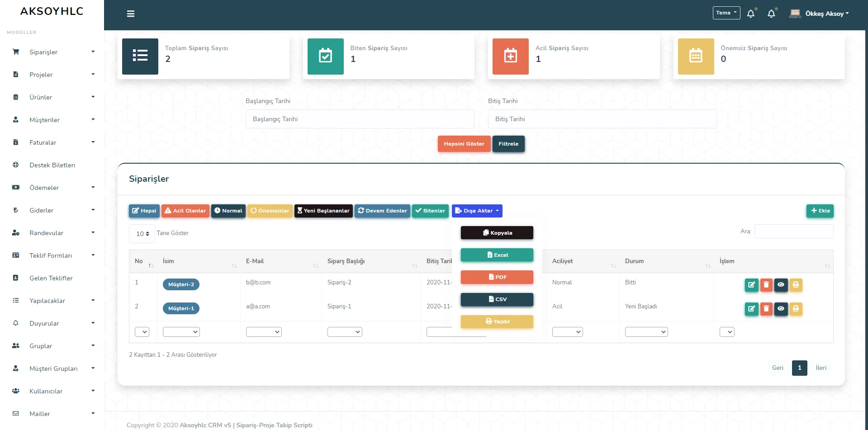Click the cart icon beside Siparişler
This screenshot has width=868, height=430.
click(x=16, y=52)
